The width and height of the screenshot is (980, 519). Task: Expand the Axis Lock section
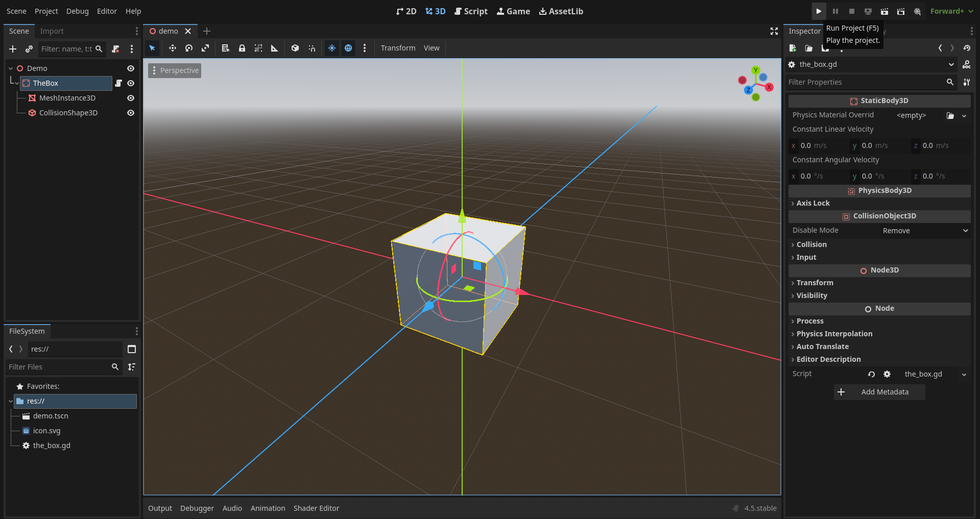813,203
